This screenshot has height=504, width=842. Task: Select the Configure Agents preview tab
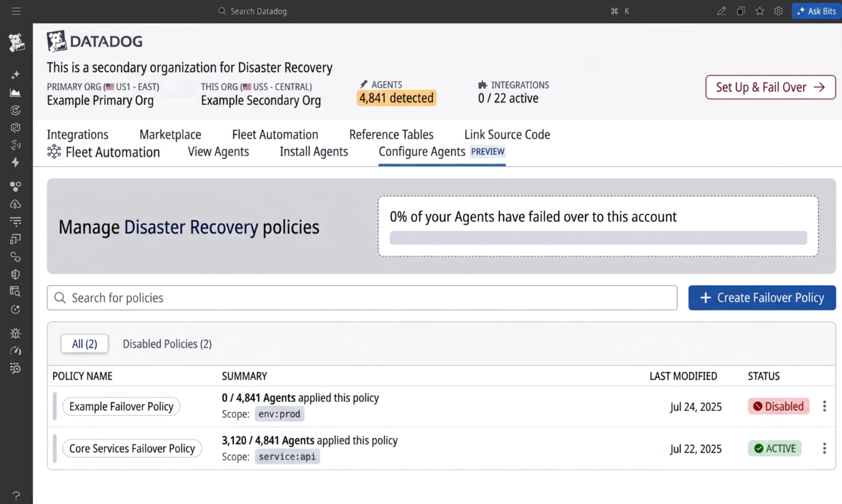point(442,151)
